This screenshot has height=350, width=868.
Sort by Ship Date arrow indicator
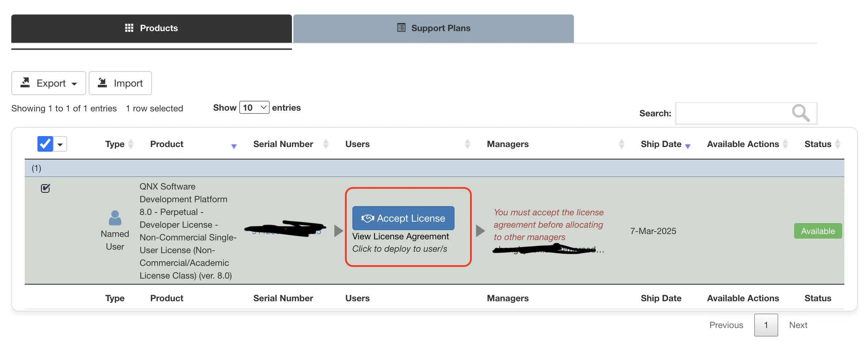[688, 146]
